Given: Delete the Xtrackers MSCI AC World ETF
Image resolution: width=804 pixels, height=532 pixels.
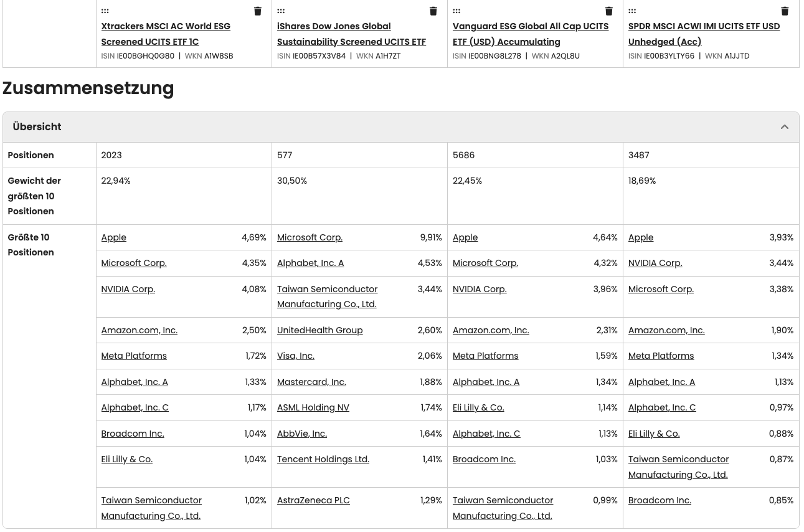Looking at the screenshot, I should pyautogui.click(x=257, y=11).
